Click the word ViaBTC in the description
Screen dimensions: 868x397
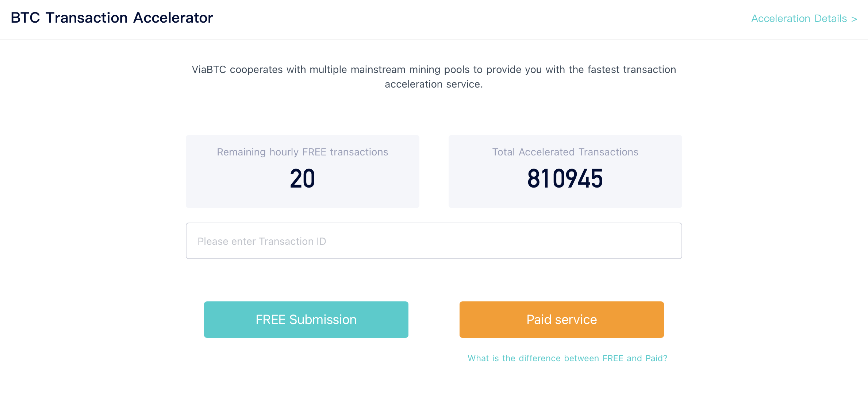[209, 70]
